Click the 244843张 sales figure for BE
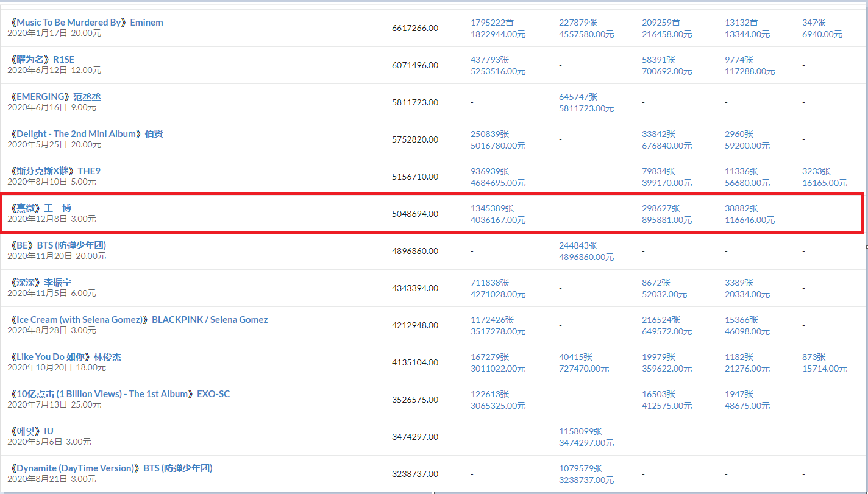 point(578,245)
